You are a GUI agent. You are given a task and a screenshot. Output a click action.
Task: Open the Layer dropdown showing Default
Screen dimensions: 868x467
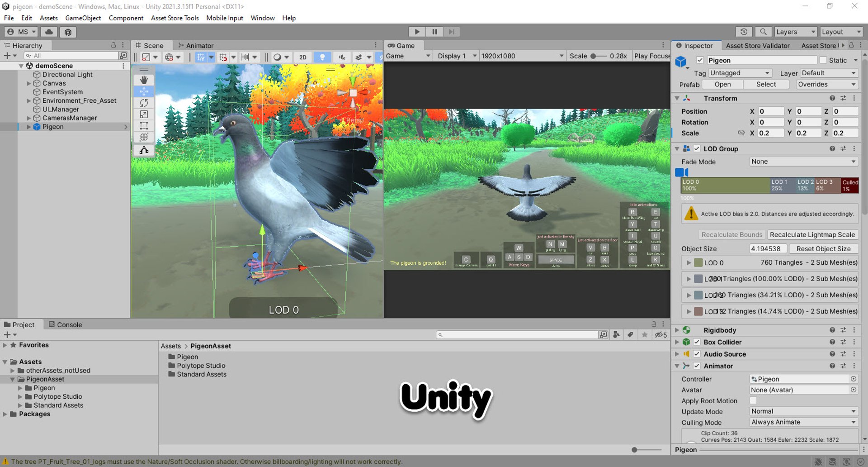click(x=829, y=73)
